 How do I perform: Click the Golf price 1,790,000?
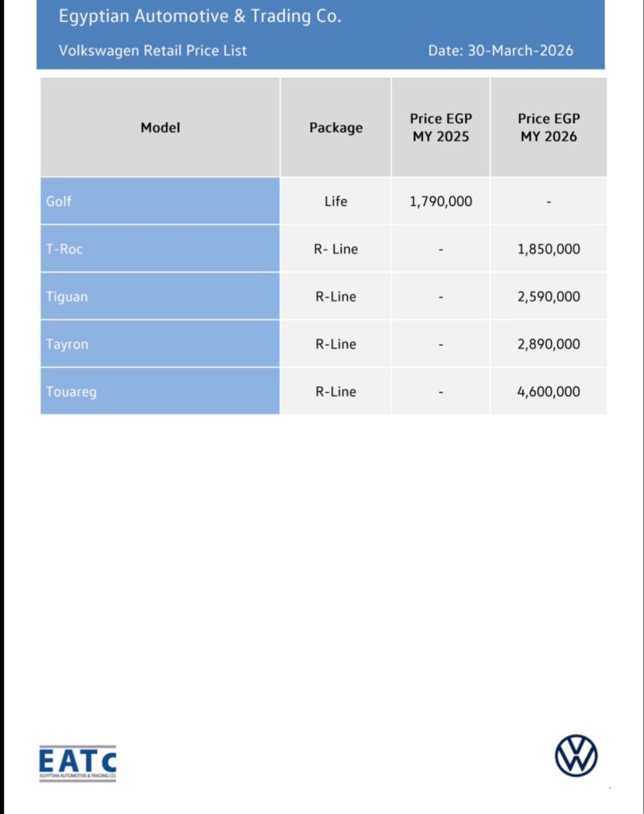[440, 202]
